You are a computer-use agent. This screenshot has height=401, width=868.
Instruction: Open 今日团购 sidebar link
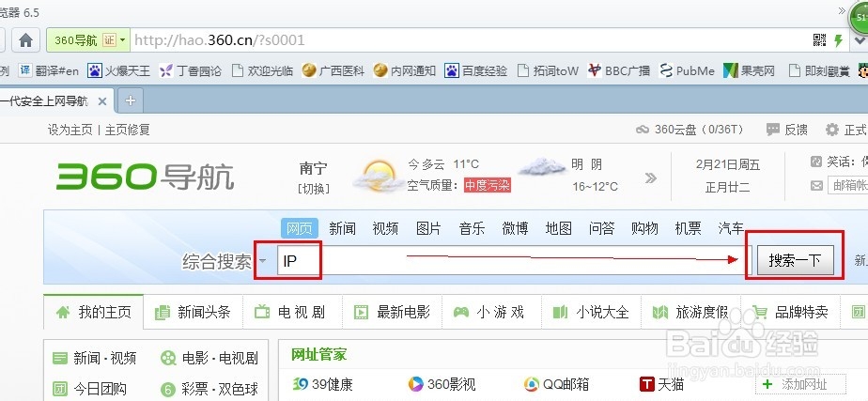click(89, 389)
